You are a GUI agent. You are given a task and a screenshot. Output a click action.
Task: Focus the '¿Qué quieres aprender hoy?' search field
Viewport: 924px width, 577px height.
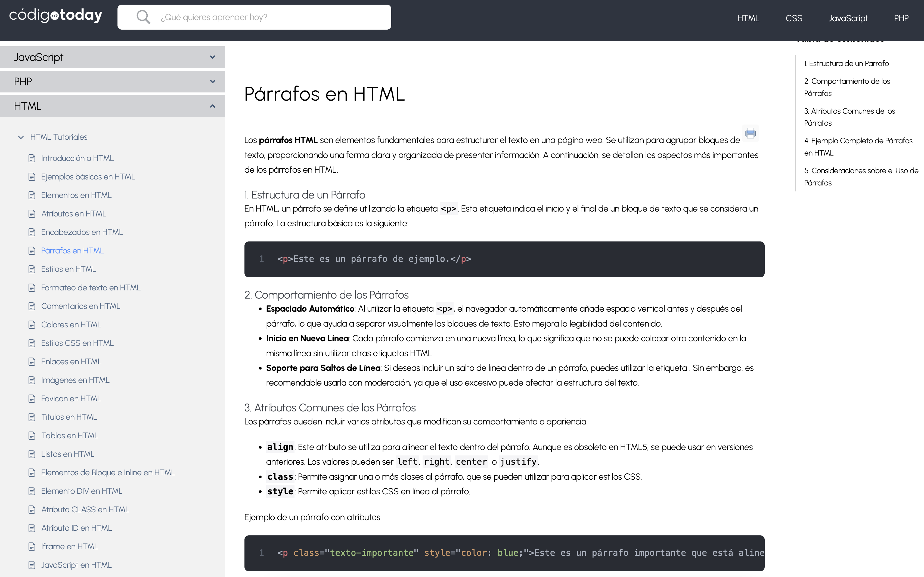254,17
